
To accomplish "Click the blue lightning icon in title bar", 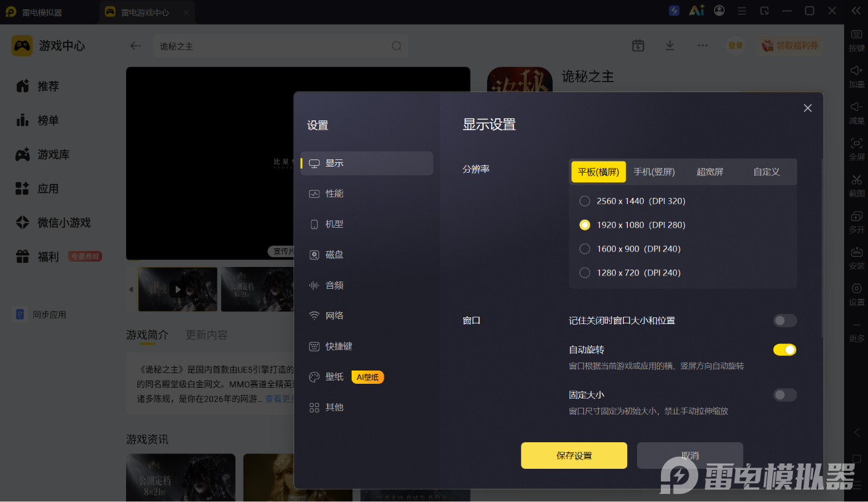I will pyautogui.click(x=674, y=11).
